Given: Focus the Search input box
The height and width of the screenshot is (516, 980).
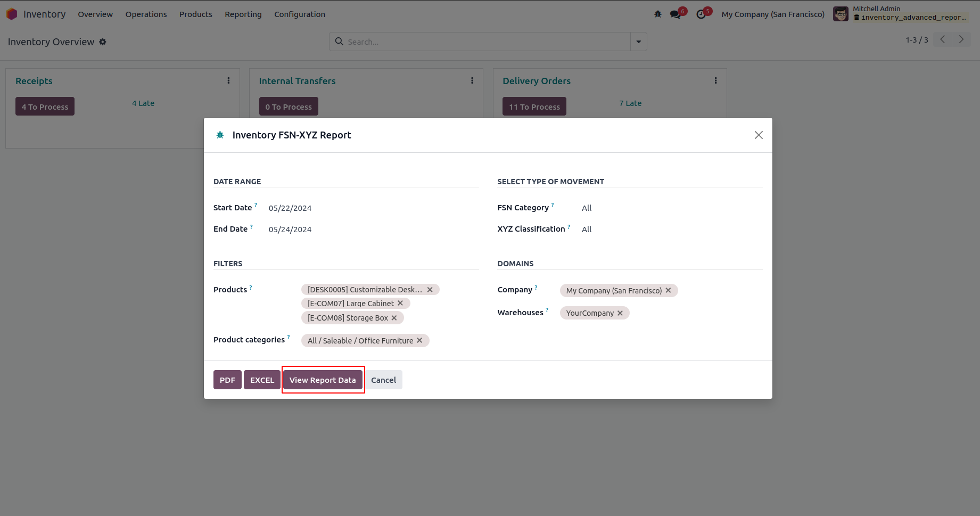Looking at the screenshot, I should (487, 42).
